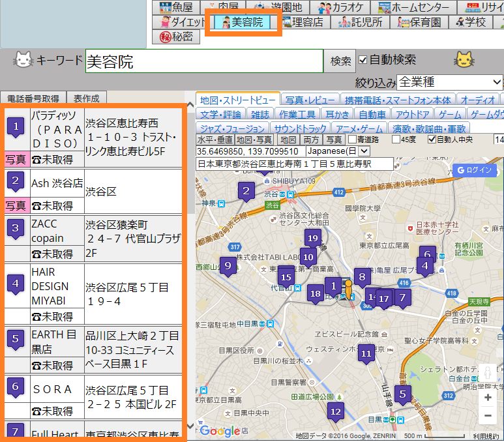
Task: Click map marker number 18
Action: tap(316, 294)
